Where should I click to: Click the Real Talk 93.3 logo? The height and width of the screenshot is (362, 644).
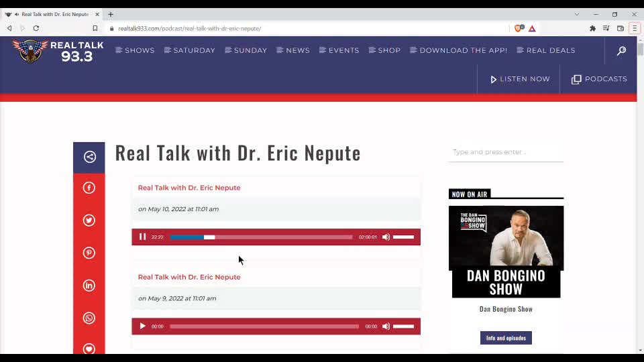tap(58, 50)
